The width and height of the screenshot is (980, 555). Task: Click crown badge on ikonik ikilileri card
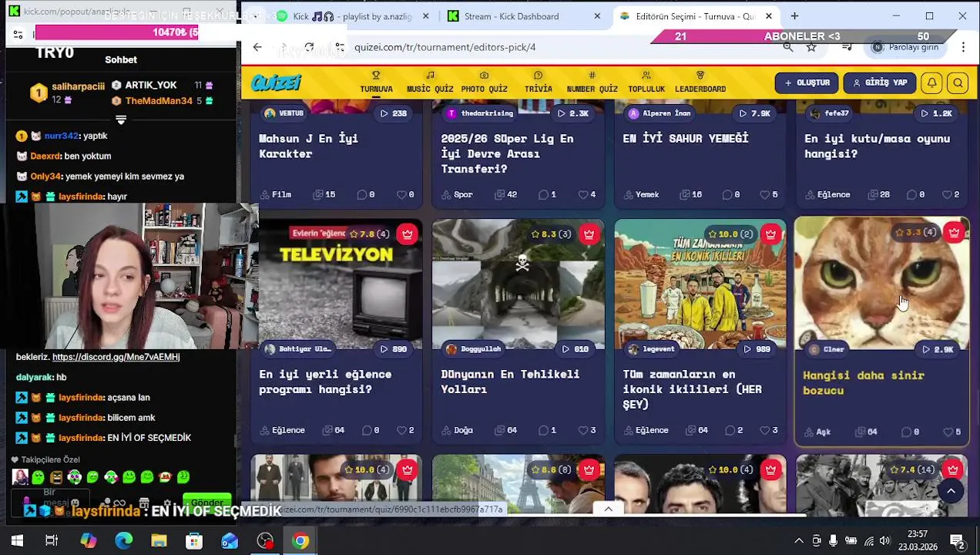tap(770, 234)
